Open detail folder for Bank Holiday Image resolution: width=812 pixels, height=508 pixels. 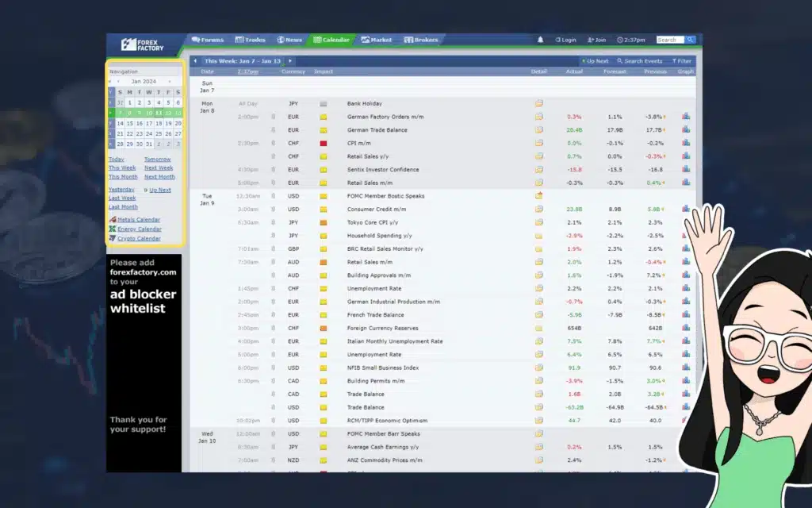click(539, 103)
